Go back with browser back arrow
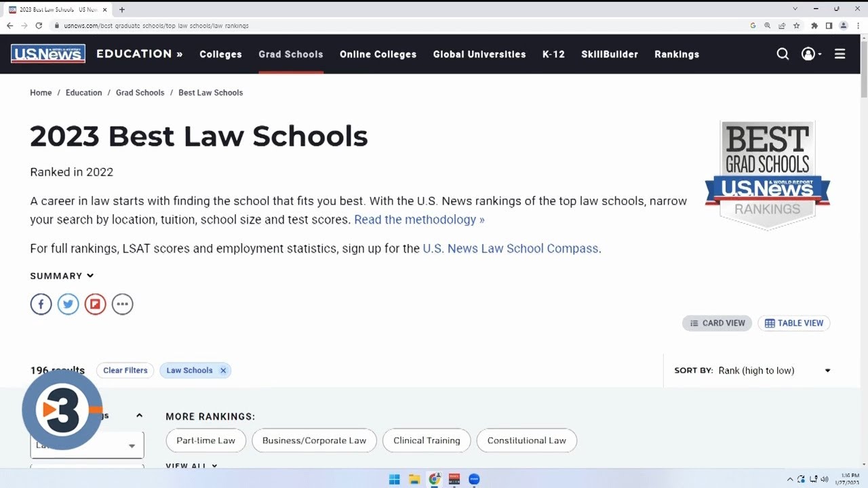Screen dimensions: 868x488 [9, 26]
